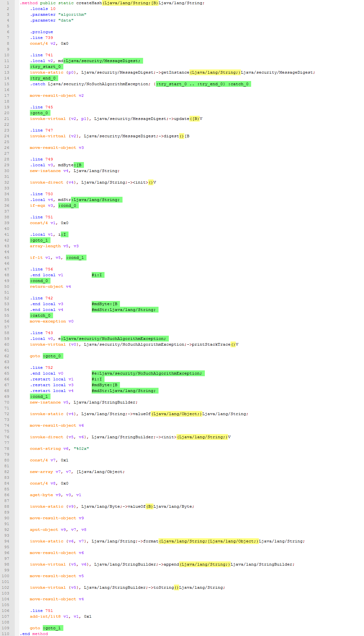Click "new-instance v5" StringBuilder instruction
This screenshot has height=636, width=364.
pyautogui.click(x=84, y=402)
